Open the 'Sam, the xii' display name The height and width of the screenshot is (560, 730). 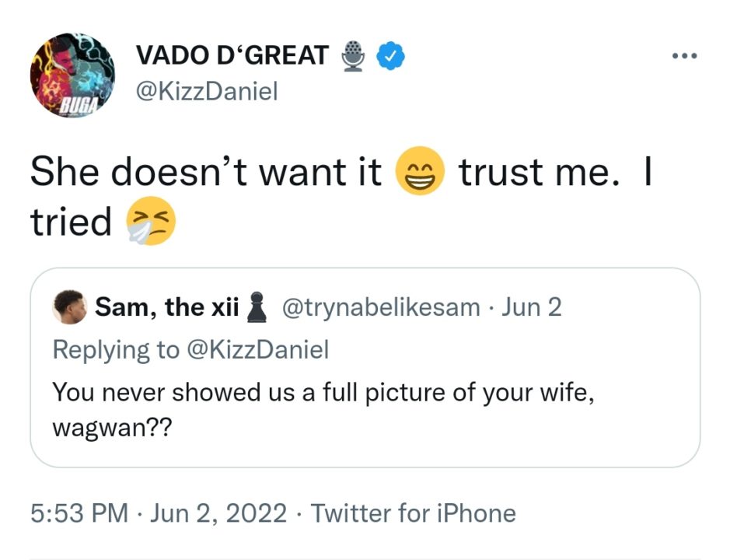pyautogui.click(x=166, y=308)
